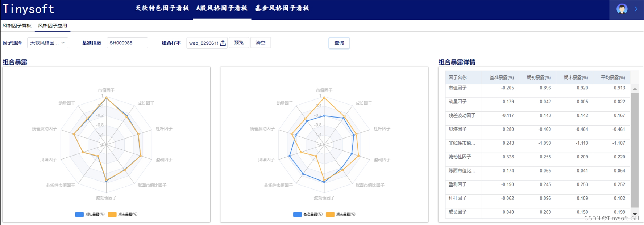Expand the chevron arrow beside the avatar
Screen dimensions: 644x225
coord(636,9)
